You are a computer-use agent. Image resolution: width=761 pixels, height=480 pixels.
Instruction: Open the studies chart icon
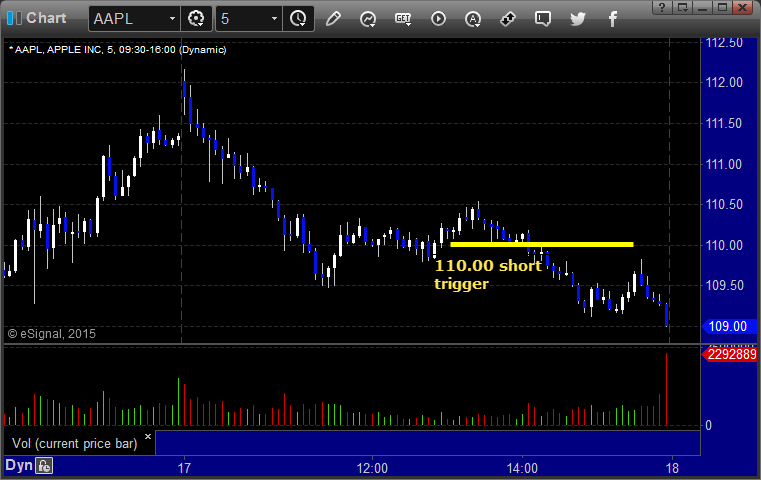pyautogui.click(x=368, y=19)
